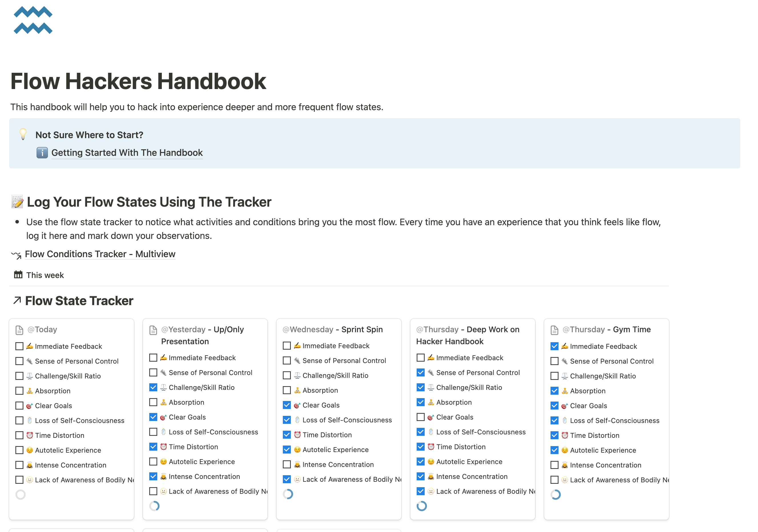Click the calendar icon beside This week

[18, 275]
